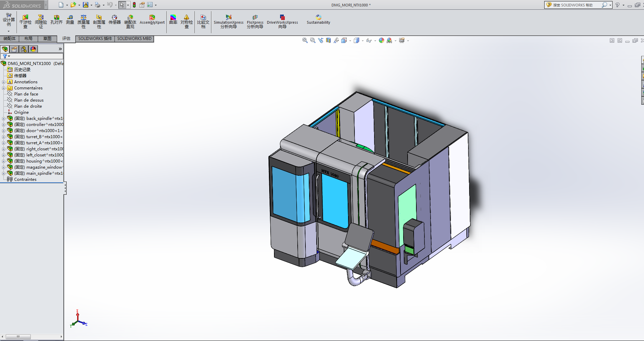This screenshot has height=341, width=644.
Task: Open the ConfigurationManager tab icon
Action: tap(24, 49)
